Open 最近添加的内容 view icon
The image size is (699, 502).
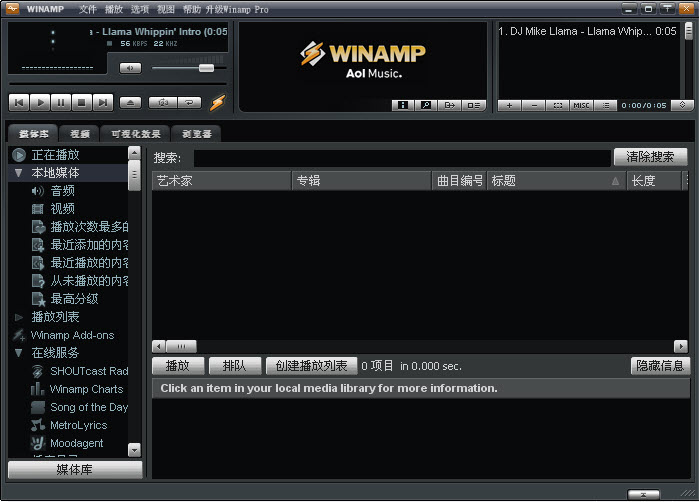pos(38,245)
